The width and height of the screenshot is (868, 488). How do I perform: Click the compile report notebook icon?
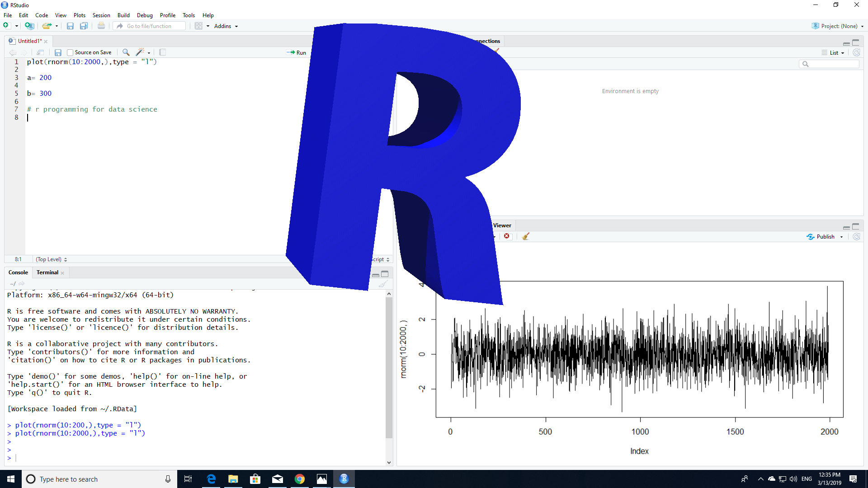pos(163,52)
